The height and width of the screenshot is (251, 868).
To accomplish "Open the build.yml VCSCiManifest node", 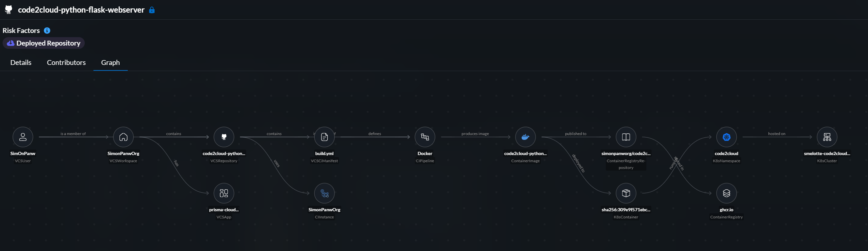I will pyautogui.click(x=324, y=137).
